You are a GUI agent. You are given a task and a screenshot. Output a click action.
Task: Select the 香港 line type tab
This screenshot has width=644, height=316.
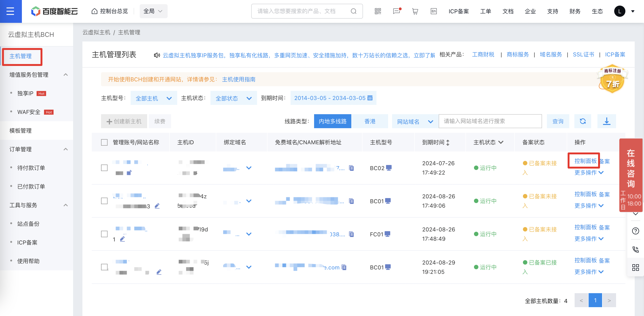(x=370, y=121)
